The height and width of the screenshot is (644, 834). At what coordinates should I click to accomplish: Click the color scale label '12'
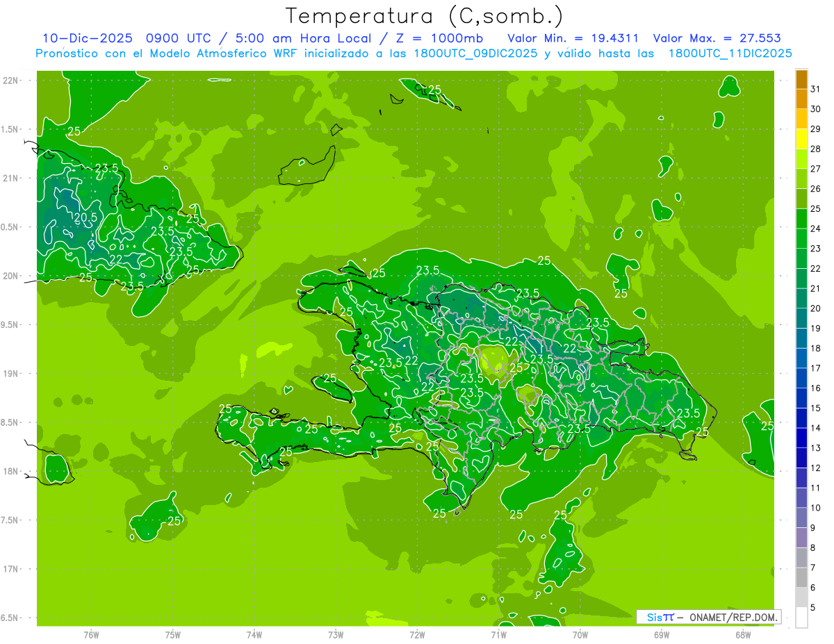coord(816,468)
